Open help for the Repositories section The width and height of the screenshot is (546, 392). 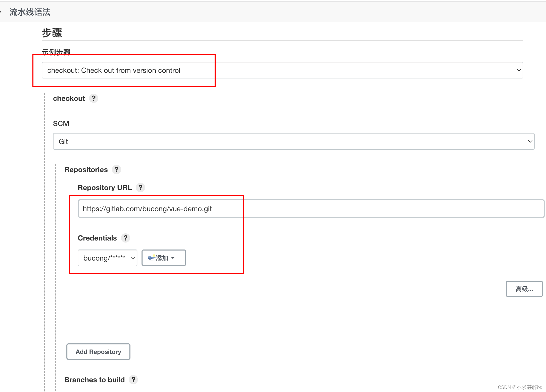117,170
